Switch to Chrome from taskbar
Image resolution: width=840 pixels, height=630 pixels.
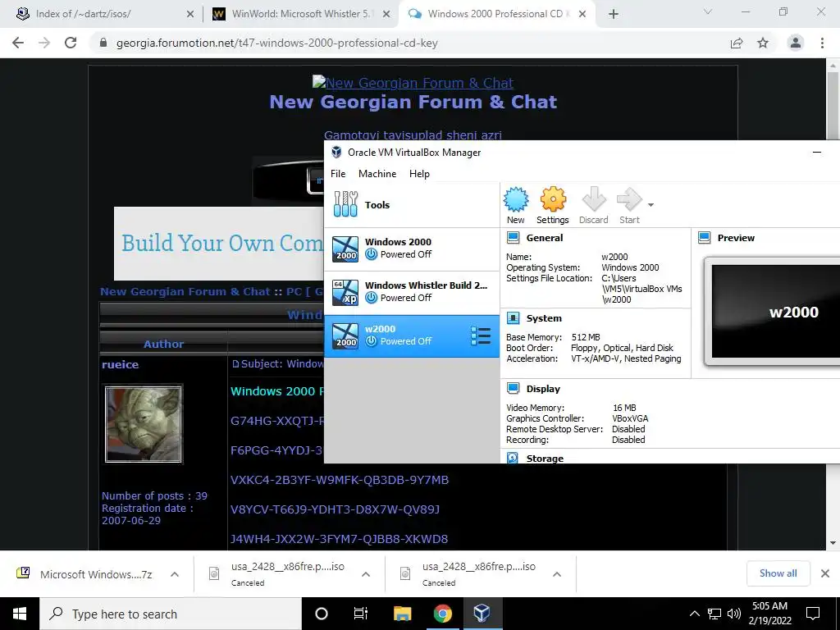point(442,614)
